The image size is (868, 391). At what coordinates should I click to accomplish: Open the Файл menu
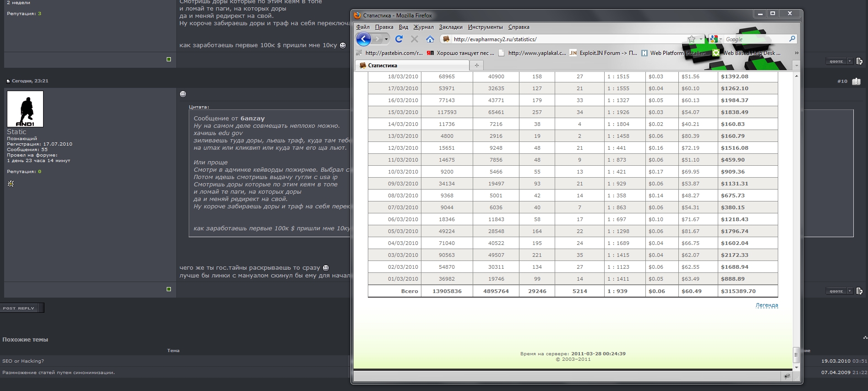click(363, 27)
